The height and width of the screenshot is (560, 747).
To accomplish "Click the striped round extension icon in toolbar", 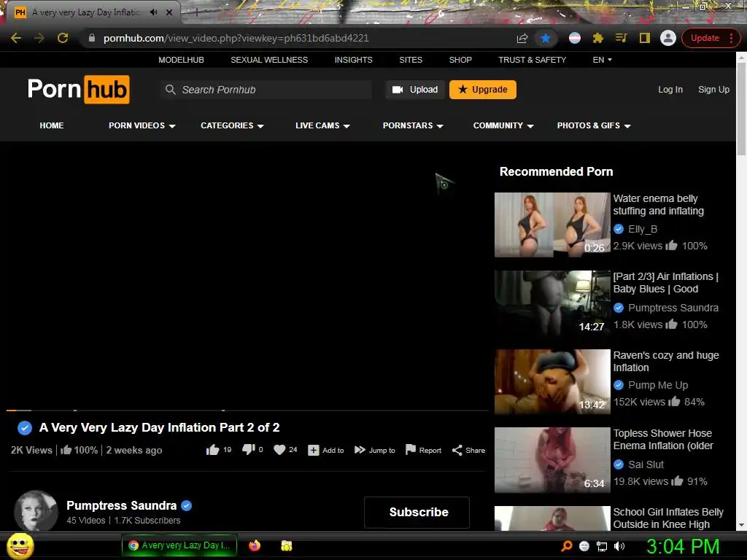I will pyautogui.click(x=575, y=38).
